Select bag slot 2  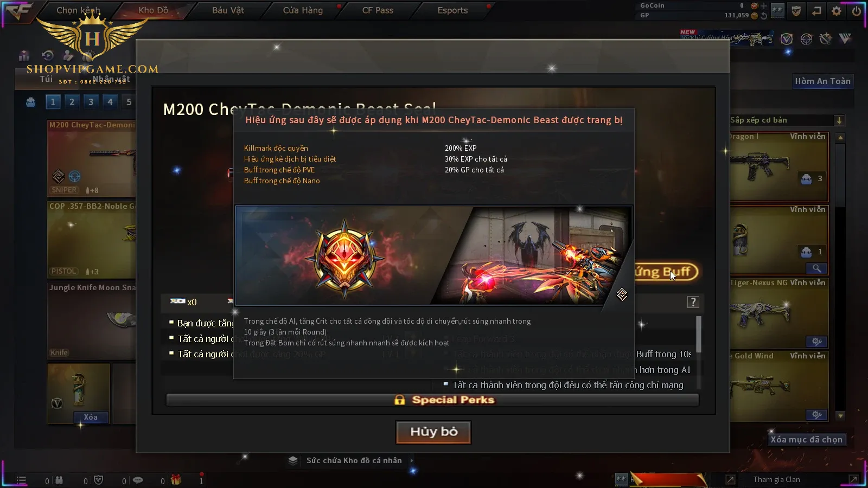click(x=72, y=101)
